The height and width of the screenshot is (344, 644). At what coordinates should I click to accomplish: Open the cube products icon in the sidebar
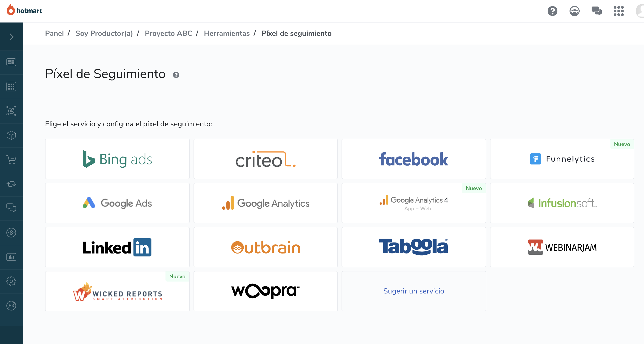[11, 135]
